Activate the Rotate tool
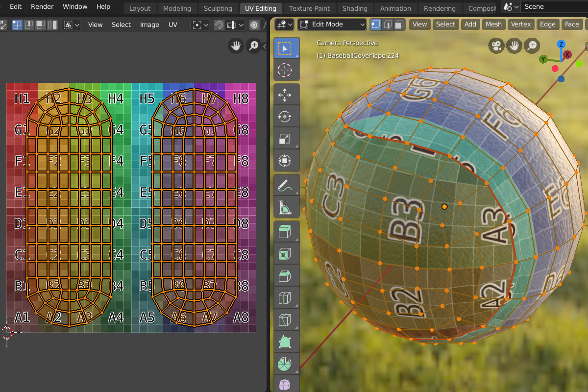 (x=286, y=117)
